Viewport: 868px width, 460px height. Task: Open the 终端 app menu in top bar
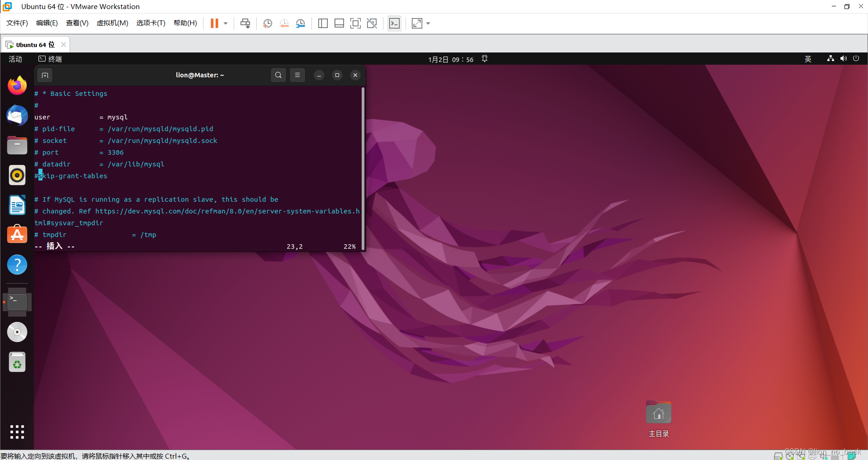click(x=50, y=59)
